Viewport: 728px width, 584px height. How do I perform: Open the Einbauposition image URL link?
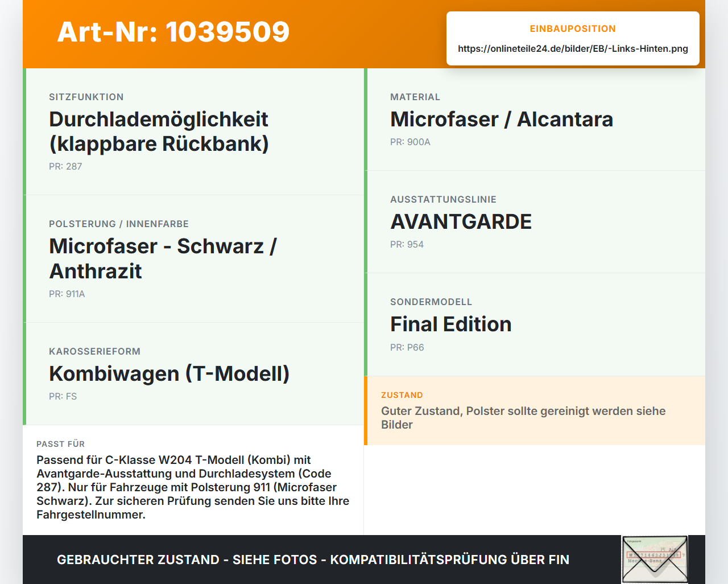573,48
